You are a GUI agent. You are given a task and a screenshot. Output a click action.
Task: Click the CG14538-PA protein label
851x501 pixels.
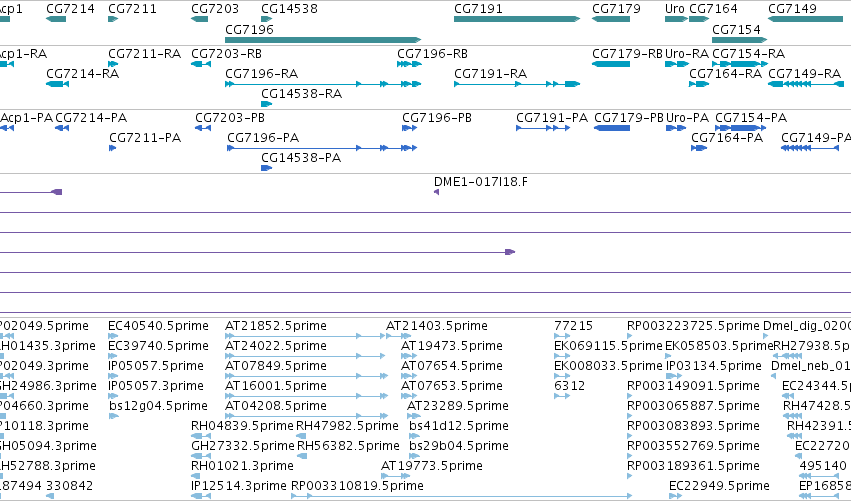(x=301, y=158)
